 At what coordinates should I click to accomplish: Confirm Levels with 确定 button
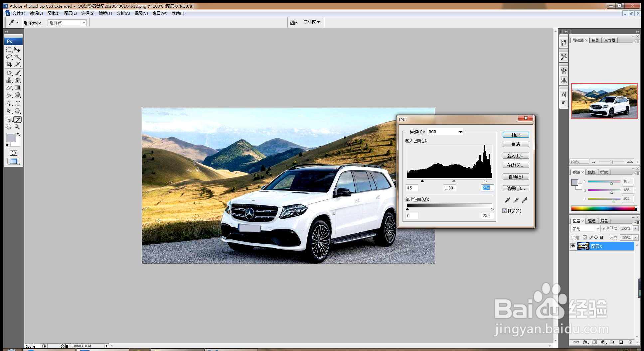(516, 135)
